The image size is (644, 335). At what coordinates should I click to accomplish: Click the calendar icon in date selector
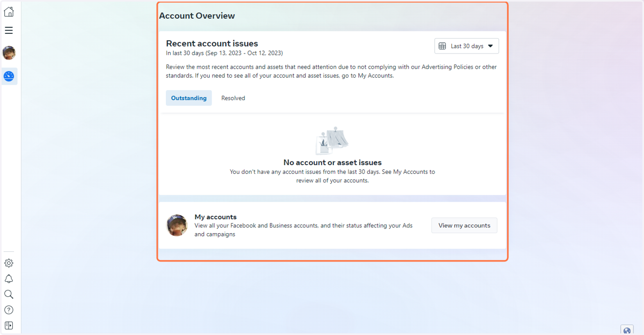(x=442, y=46)
